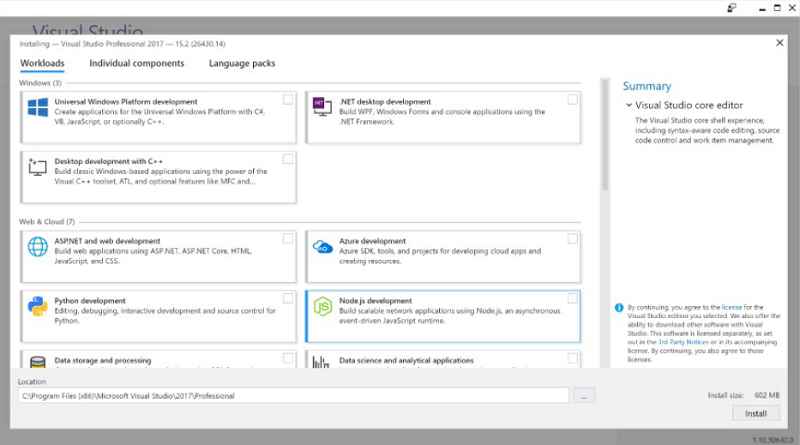Image resolution: width=800 pixels, height=445 pixels.
Task: Minimize the Visual Studio Installer window
Action: coord(762,8)
